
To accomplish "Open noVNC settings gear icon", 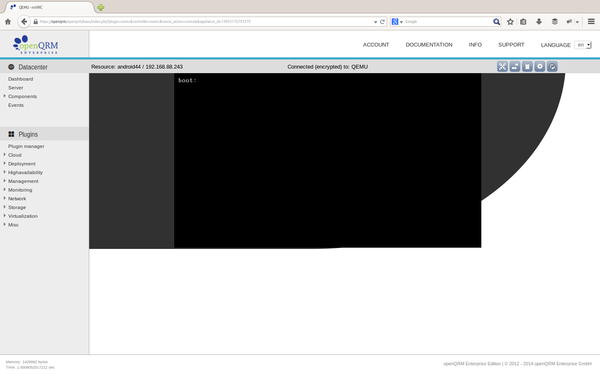I will click(x=540, y=67).
